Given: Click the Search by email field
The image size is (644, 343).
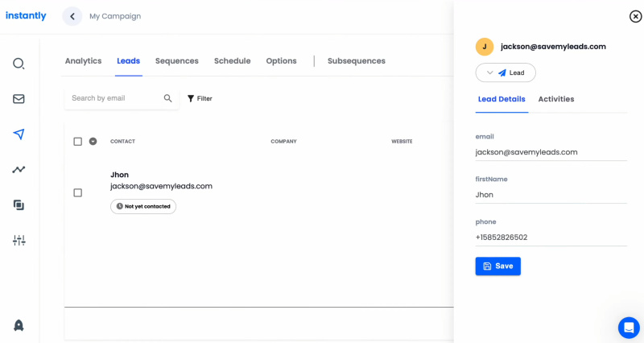Looking at the screenshot, I should pyautogui.click(x=114, y=98).
